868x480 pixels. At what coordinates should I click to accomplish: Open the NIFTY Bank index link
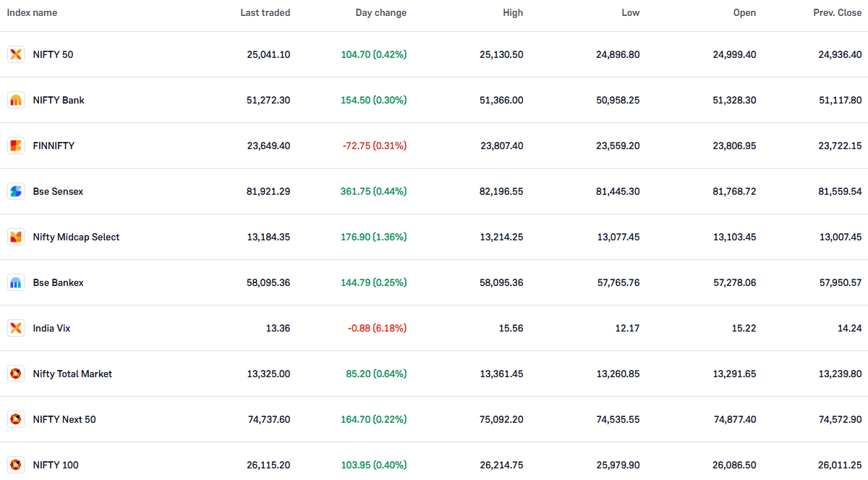pyautogui.click(x=59, y=100)
